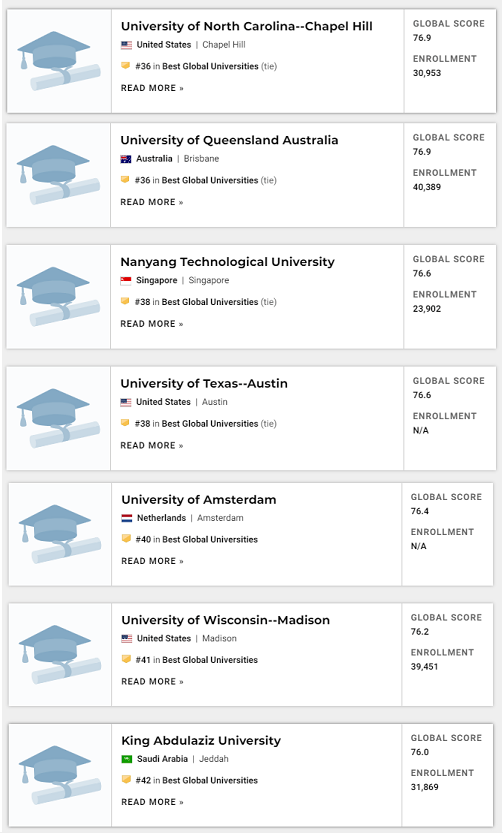Click graduation cap image for Nanyang Technological University
503x834 pixels.
coord(58,296)
